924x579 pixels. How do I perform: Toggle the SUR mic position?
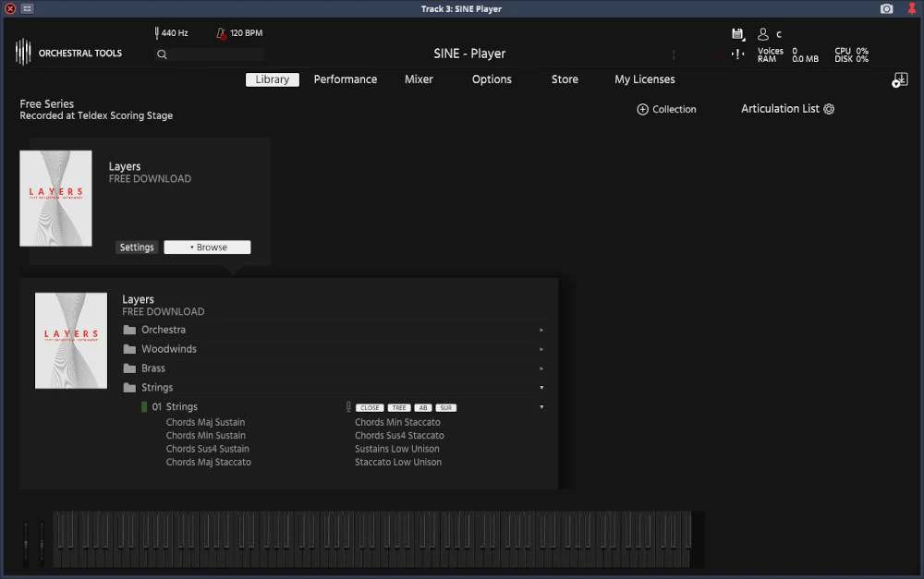click(x=446, y=407)
